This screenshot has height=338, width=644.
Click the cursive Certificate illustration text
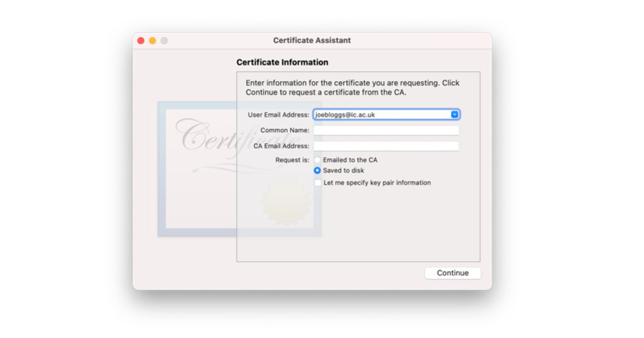pos(206,136)
